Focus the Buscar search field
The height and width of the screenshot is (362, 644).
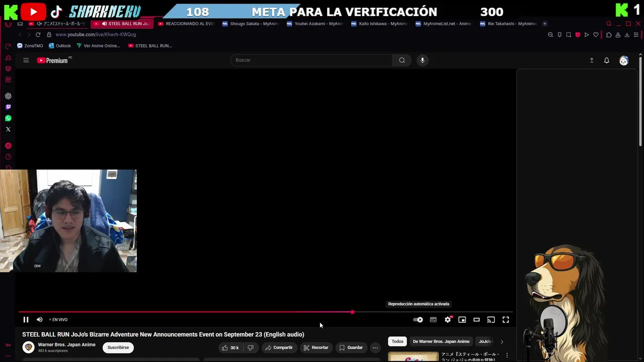pyautogui.click(x=311, y=60)
